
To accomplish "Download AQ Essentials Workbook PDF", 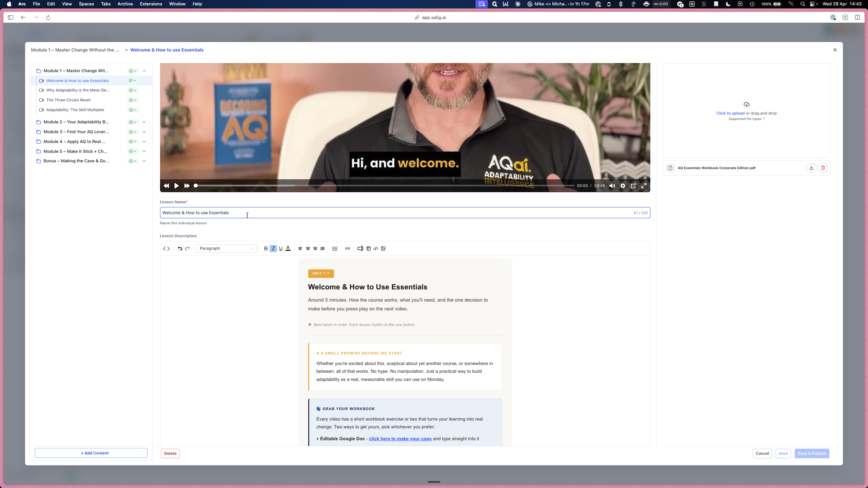I will click(811, 168).
